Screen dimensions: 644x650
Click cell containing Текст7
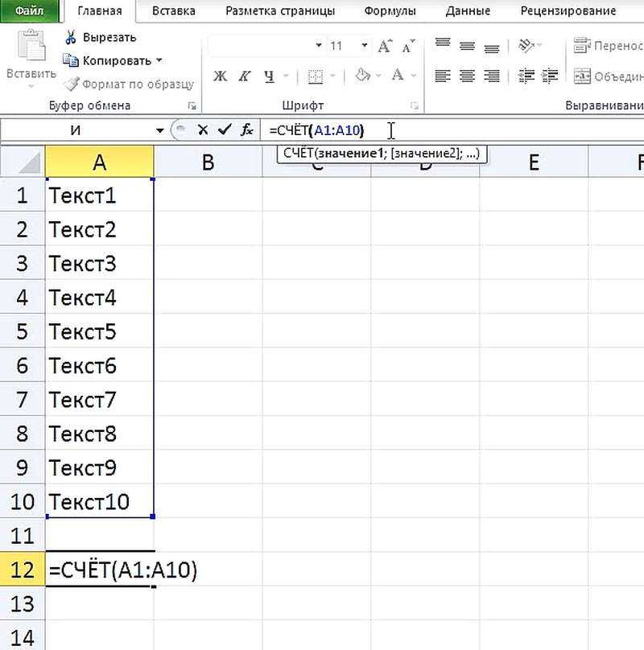(99, 399)
